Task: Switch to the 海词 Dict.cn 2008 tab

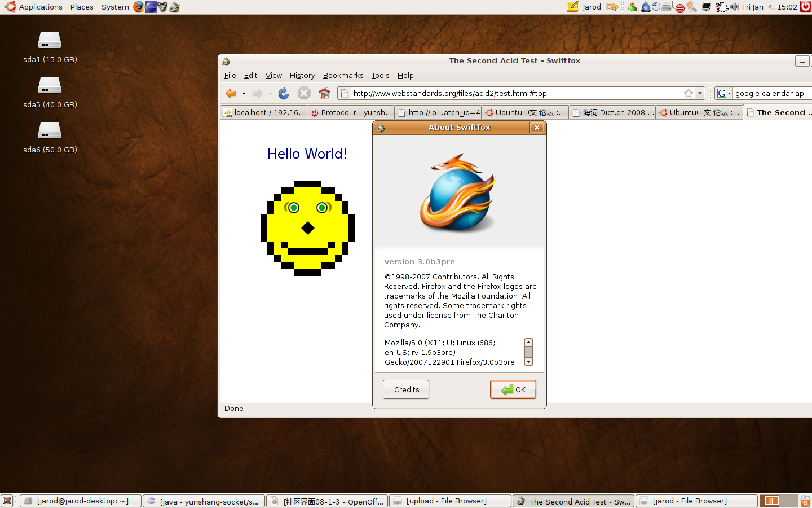Action: [612, 112]
